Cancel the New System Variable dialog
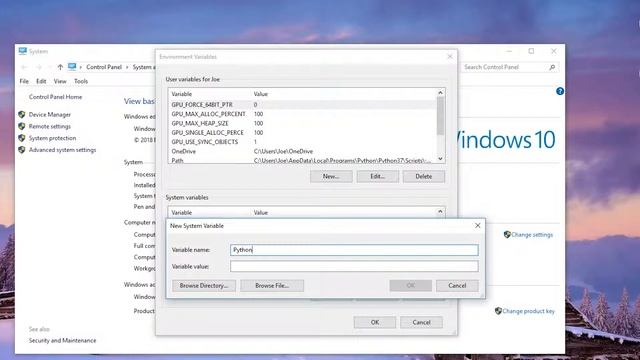 pos(457,285)
